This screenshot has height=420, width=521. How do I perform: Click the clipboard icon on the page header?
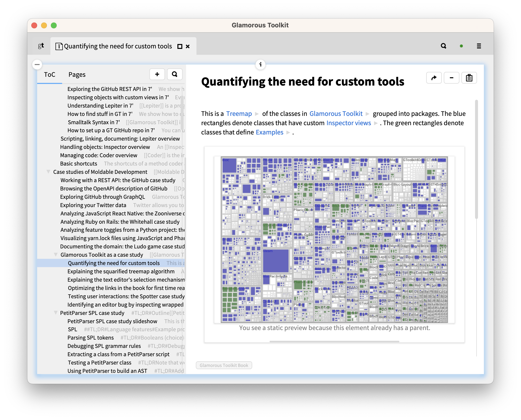(x=469, y=78)
